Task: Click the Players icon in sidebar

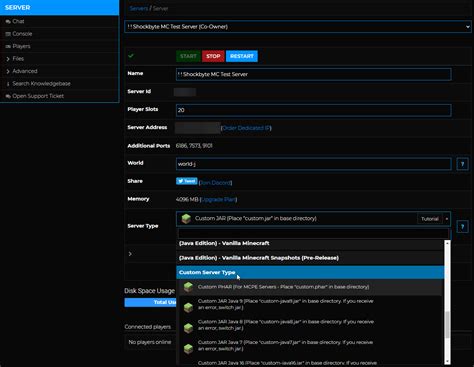Action: point(8,46)
